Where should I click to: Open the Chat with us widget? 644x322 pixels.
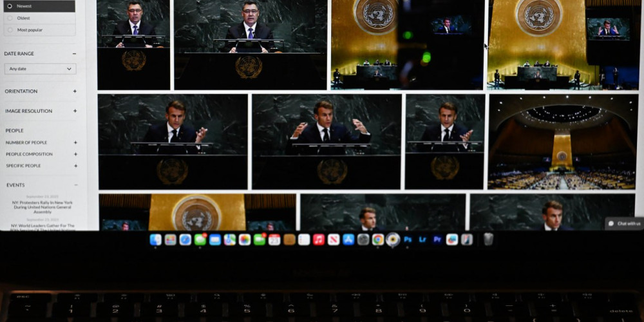point(625,223)
